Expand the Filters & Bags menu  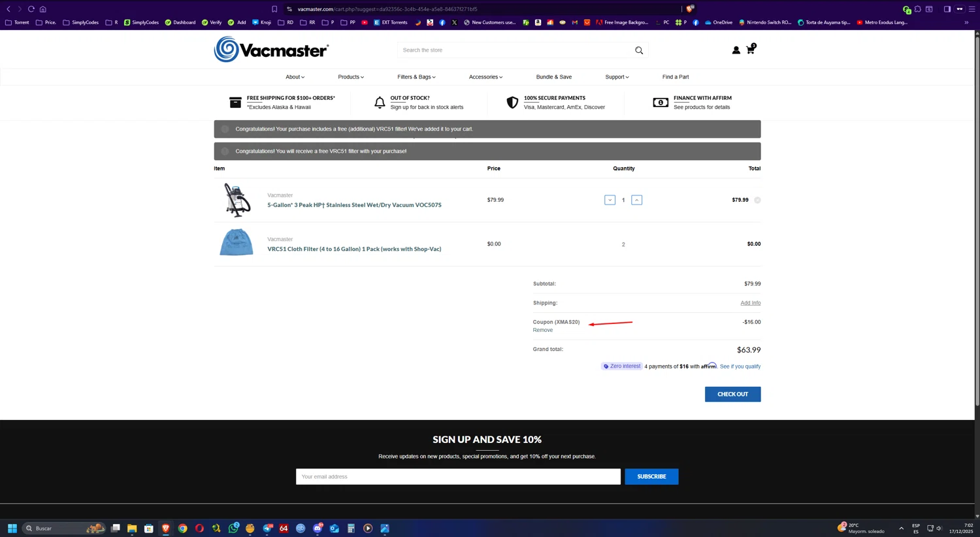(416, 77)
